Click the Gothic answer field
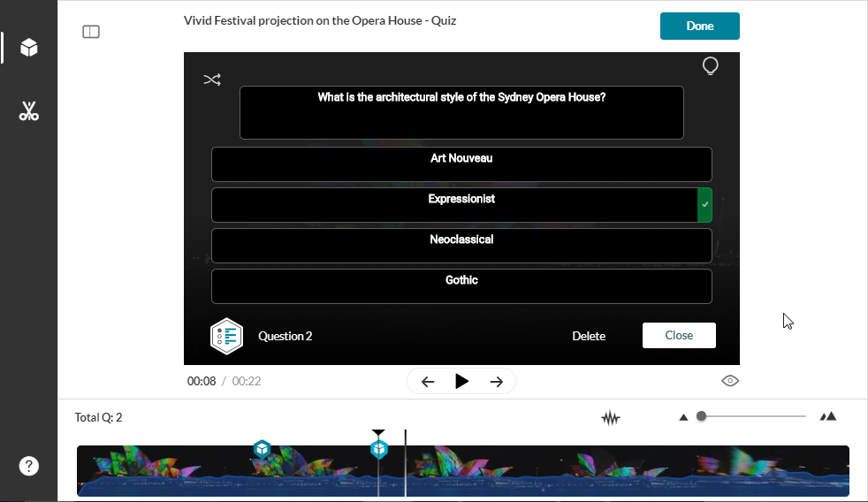The height and width of the screenshot is (502, 868). click(x=461, y=286)
